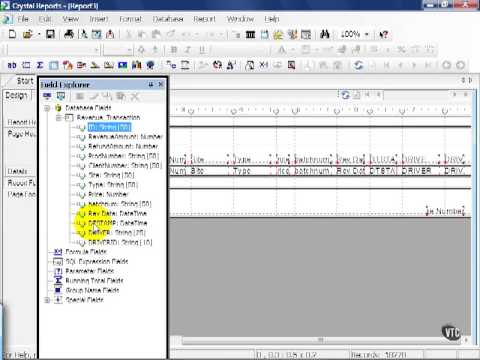This screenshot has width=480, height=360.
Task: Click the Details section label
Action: 17,171
